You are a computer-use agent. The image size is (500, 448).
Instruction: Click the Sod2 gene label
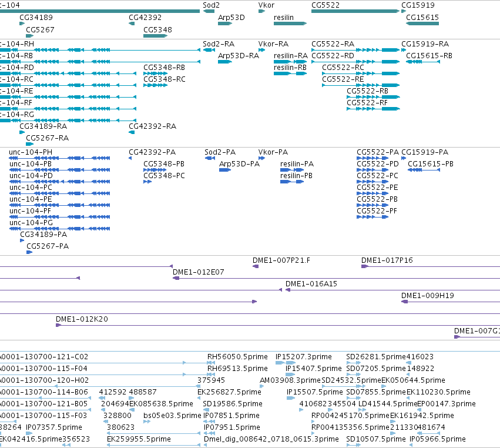tap(211, 5)
